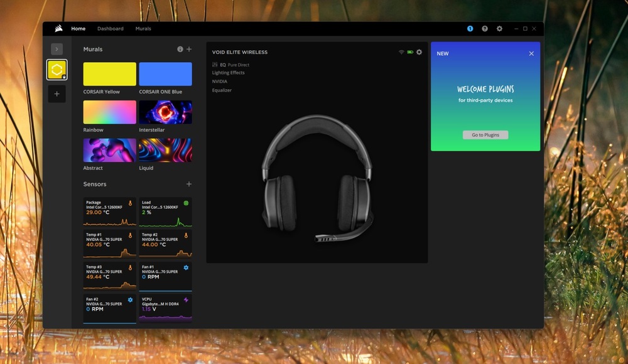628x364 pixels.
Task: Open the Temp #1 NVIDIA sensor card
Action: pyautogui.click(x=109, y=244)
